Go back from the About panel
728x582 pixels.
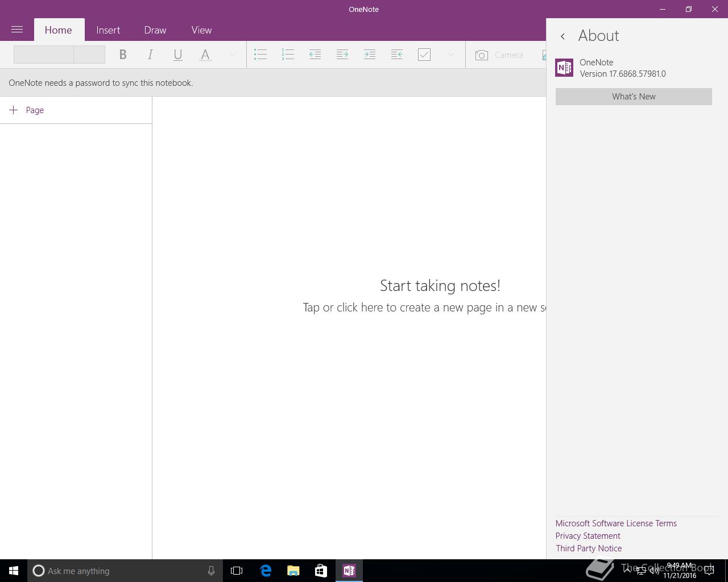point(562,36)
